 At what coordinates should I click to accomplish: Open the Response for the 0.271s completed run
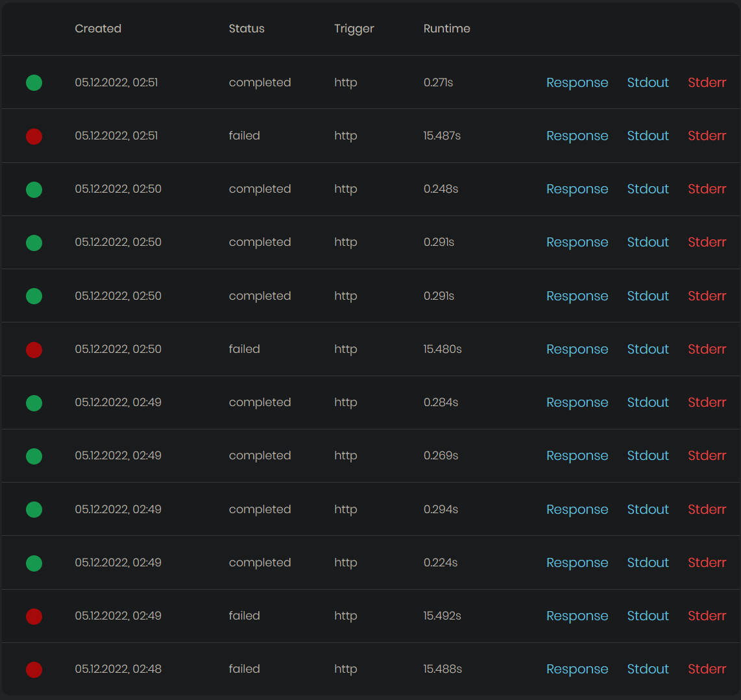pyautogui.click(x=577, y=82)
